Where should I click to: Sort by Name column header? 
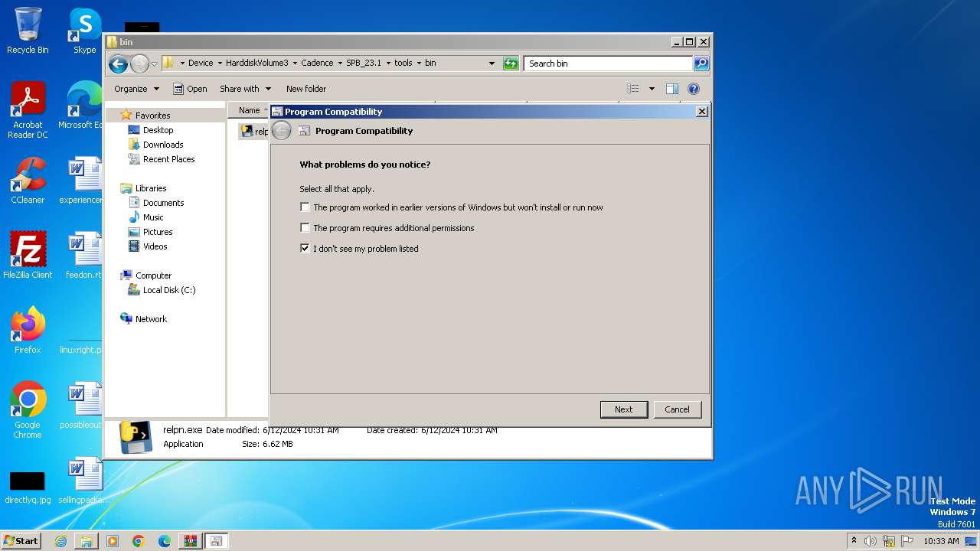(249, 110)
